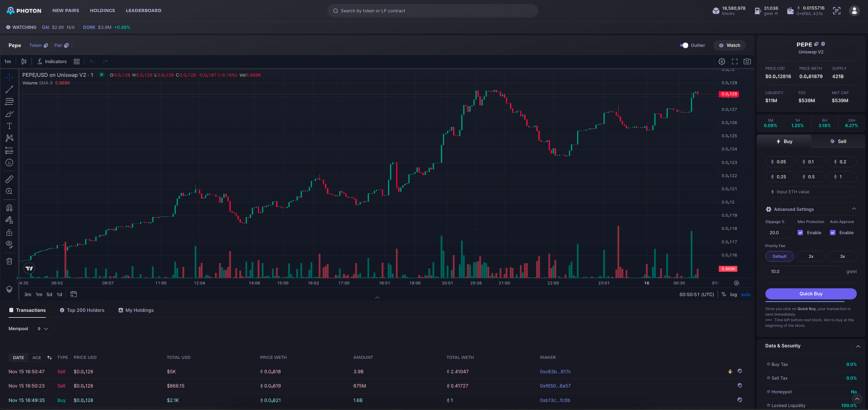The width and height of the screenshot is (868, 410).
Task: Open the Indicators menu
Action: [52, 61]
